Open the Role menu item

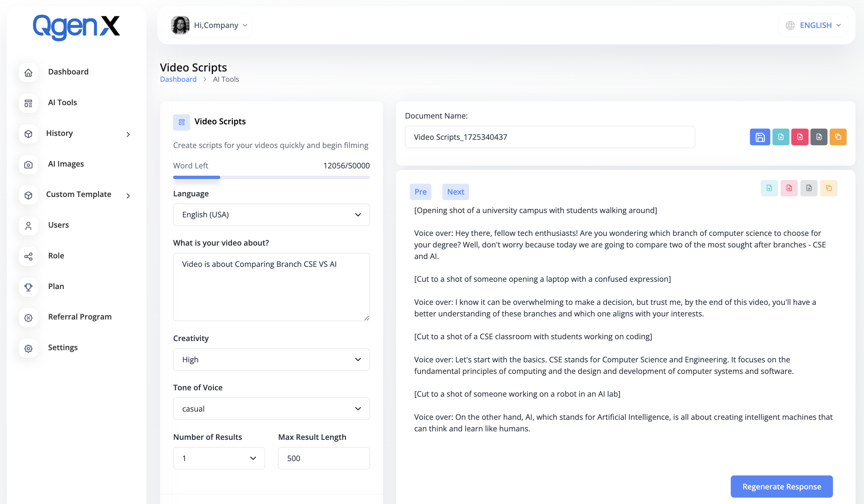tap(56, 256)
